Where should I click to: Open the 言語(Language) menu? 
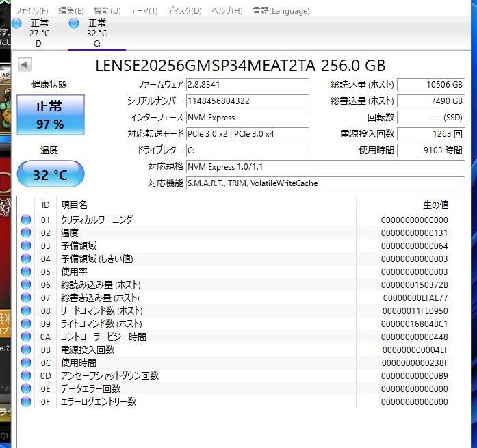(281, 11)
